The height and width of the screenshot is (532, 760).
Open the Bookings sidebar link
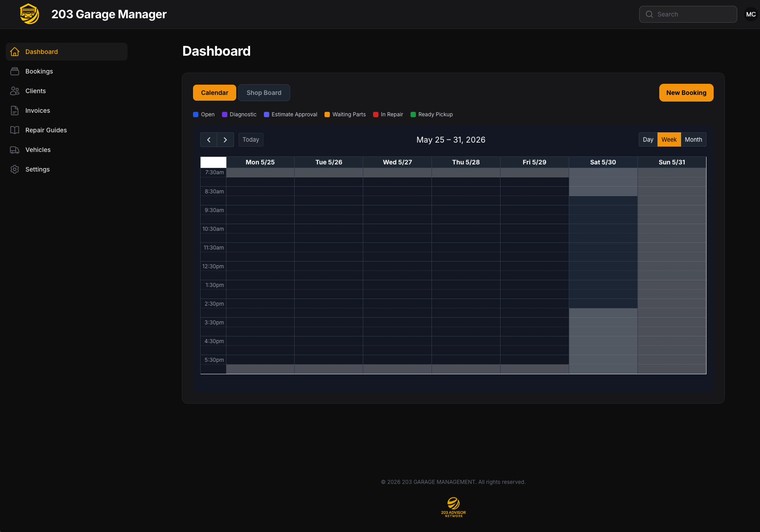[x=66, y=71]
